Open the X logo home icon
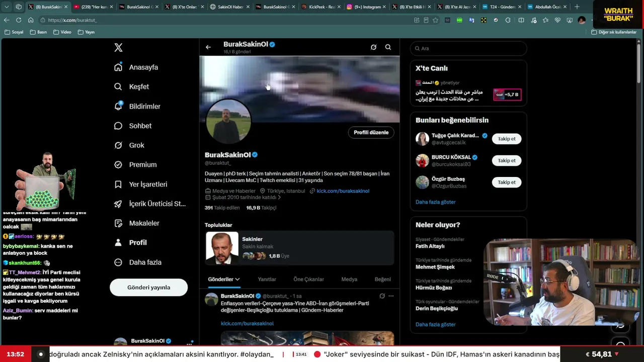 pos(118,48)
